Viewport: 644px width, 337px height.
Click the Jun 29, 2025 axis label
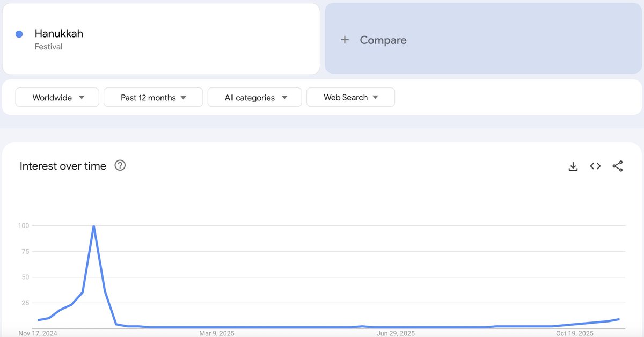396,333
